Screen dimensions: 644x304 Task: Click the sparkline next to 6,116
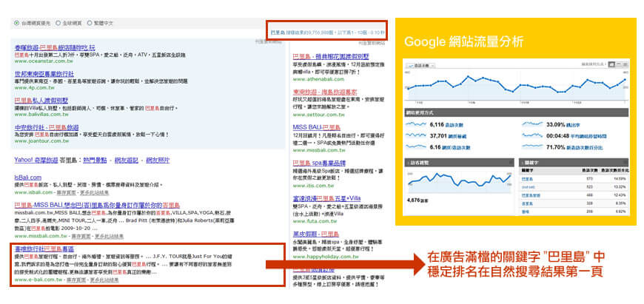point(416,124)
